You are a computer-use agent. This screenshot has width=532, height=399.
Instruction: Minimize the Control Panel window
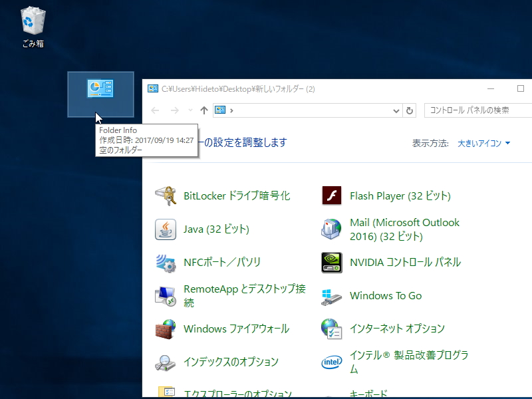coord(491,89)
